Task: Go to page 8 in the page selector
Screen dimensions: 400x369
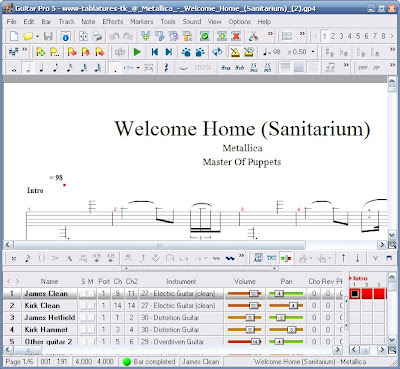Action: 383,36
